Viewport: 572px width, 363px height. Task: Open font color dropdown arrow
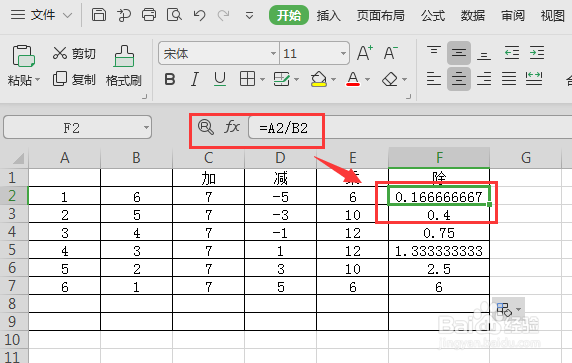[x=367, y=79]
